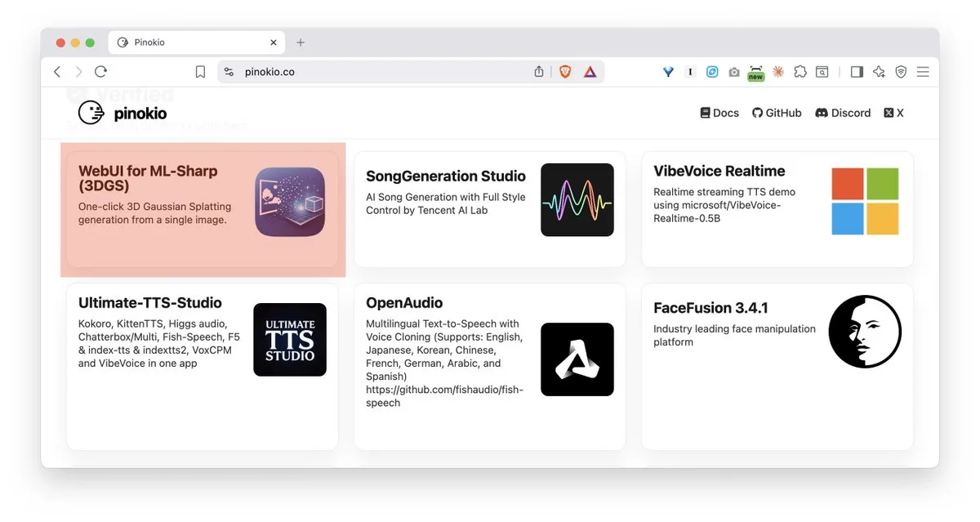980x522 pixels.
Task: Open the Discord link in header
Action: point(843,113)
